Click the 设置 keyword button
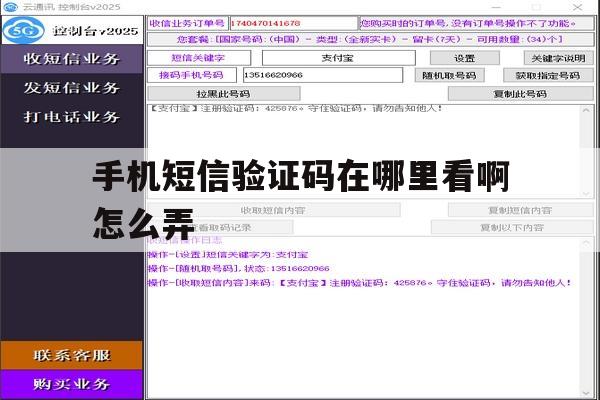 coord(465,58)
